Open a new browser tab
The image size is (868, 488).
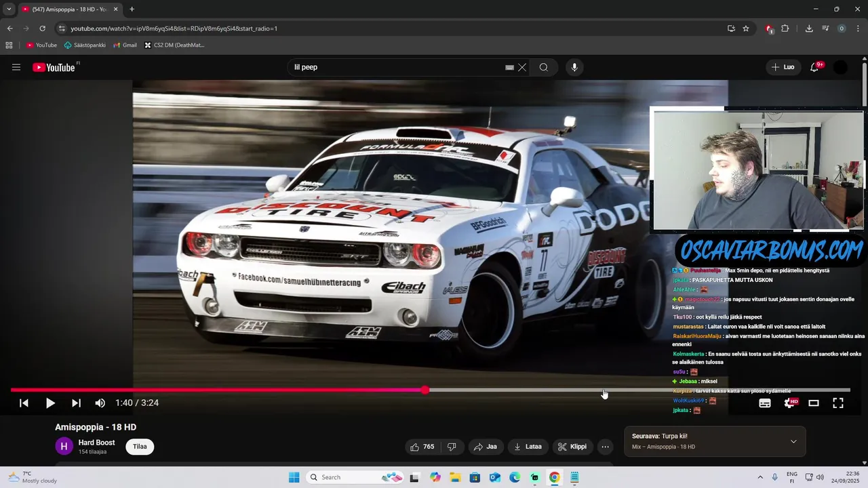(x=132, y=9)
